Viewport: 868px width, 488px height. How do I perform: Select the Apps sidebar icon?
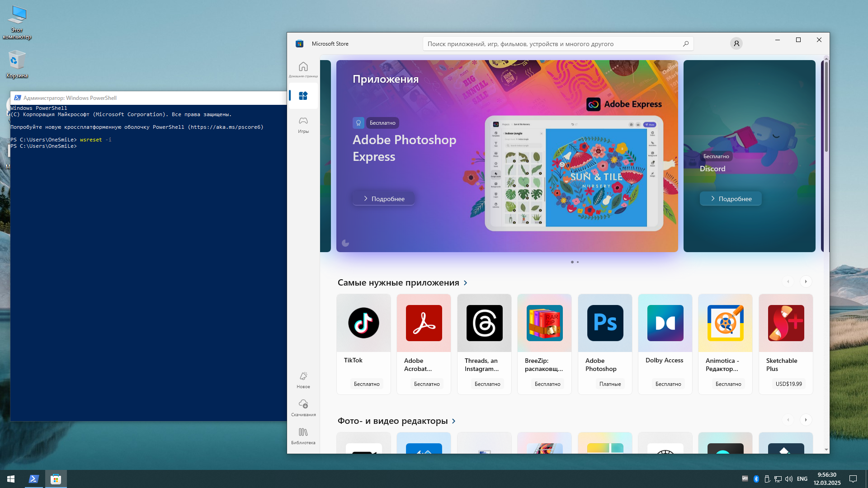(303, 96)
